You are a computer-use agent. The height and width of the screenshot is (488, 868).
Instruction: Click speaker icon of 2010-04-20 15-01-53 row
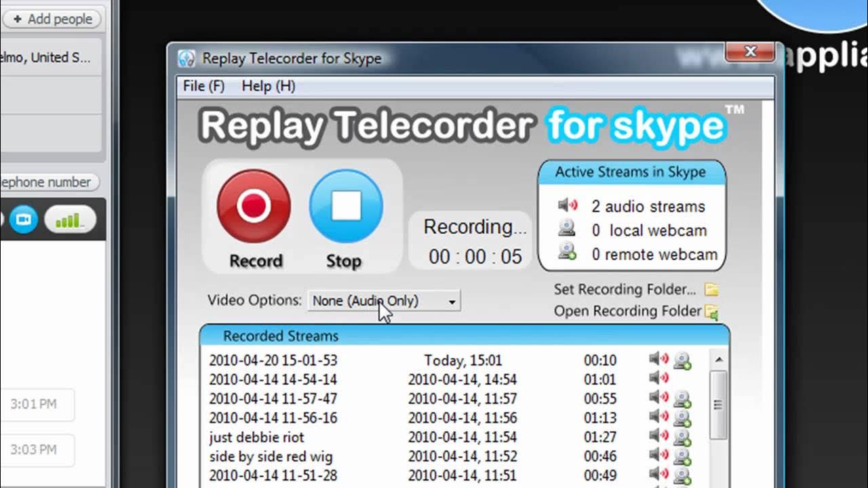click(658, 359)
